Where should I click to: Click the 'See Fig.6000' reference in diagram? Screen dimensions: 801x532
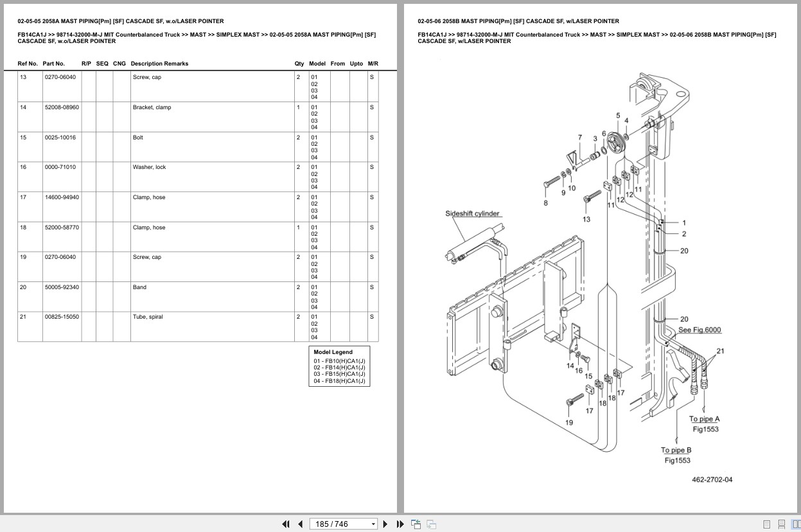click(700, 330)
